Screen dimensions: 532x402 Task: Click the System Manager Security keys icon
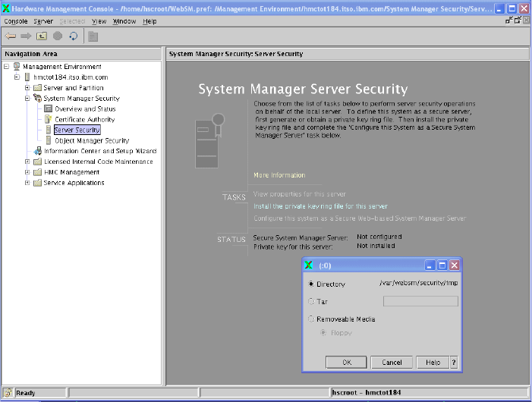[37, 98]
